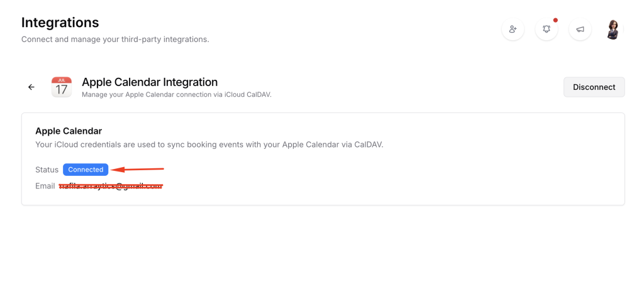Click the blue Connected status badge
644x304 pixels.
tap(86, 170)
